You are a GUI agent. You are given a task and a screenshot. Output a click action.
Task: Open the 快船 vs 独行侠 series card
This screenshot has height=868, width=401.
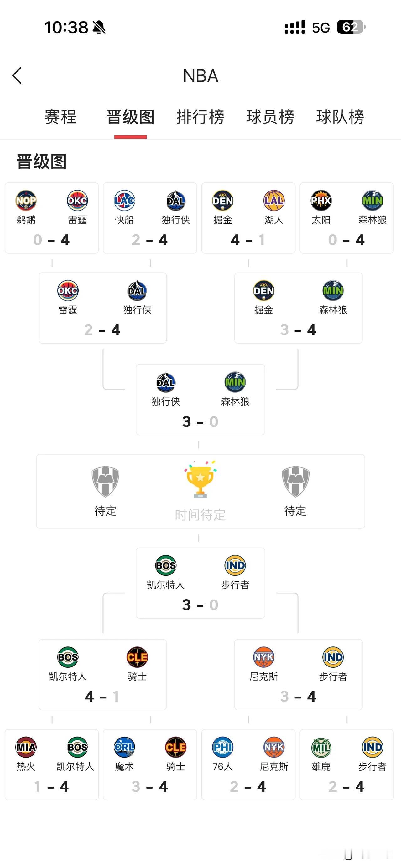tap(150, 217)
